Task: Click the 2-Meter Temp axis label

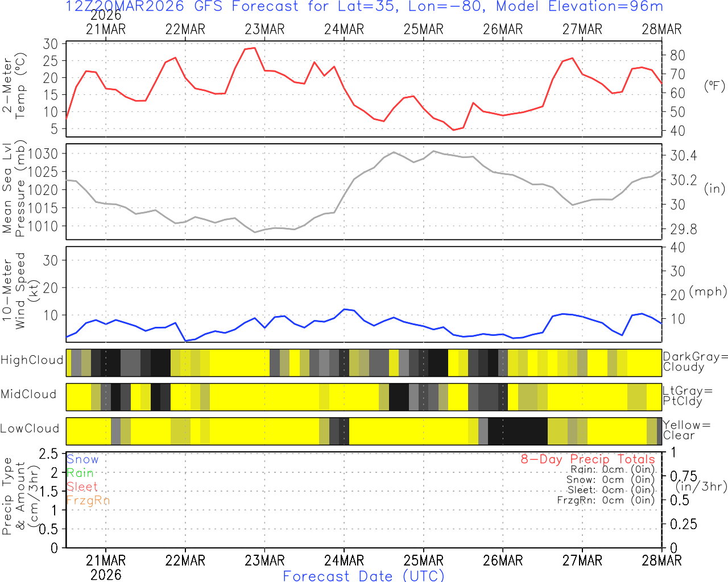Action: point(14,86)
